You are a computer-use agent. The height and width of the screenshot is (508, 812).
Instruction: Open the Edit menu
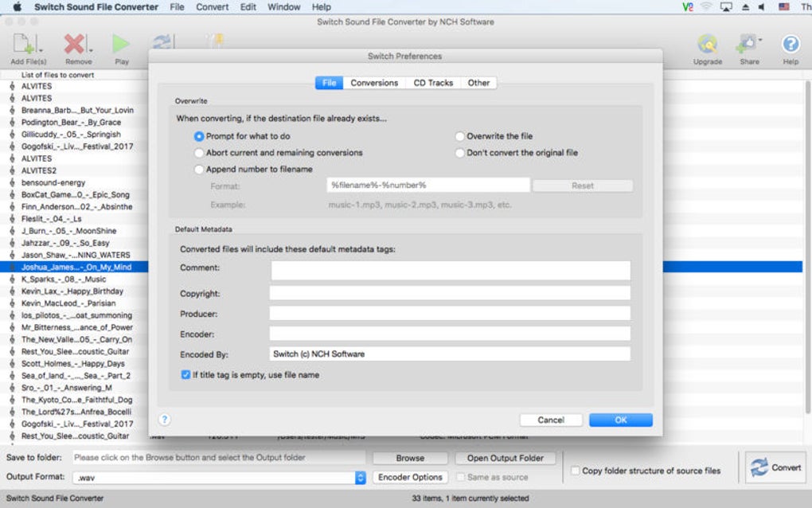(248, 6)
